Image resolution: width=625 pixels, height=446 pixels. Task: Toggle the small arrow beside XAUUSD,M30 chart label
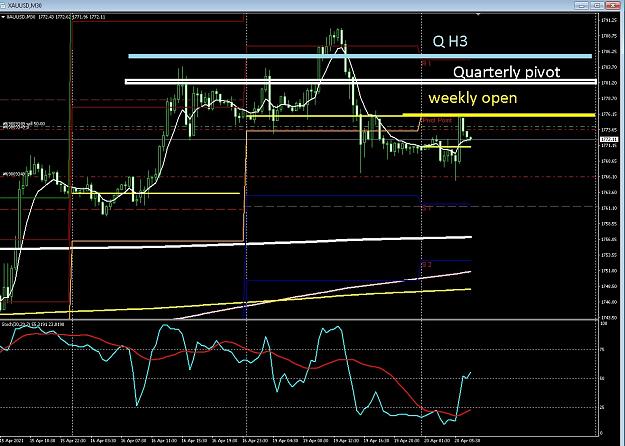(3, 17)
